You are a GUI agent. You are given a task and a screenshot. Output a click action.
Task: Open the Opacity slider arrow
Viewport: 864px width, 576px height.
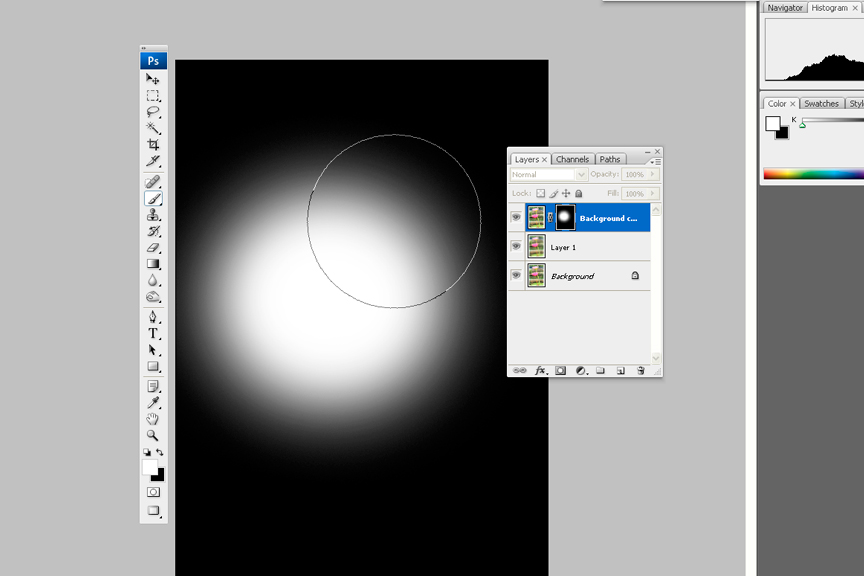(x=653, y=175)
